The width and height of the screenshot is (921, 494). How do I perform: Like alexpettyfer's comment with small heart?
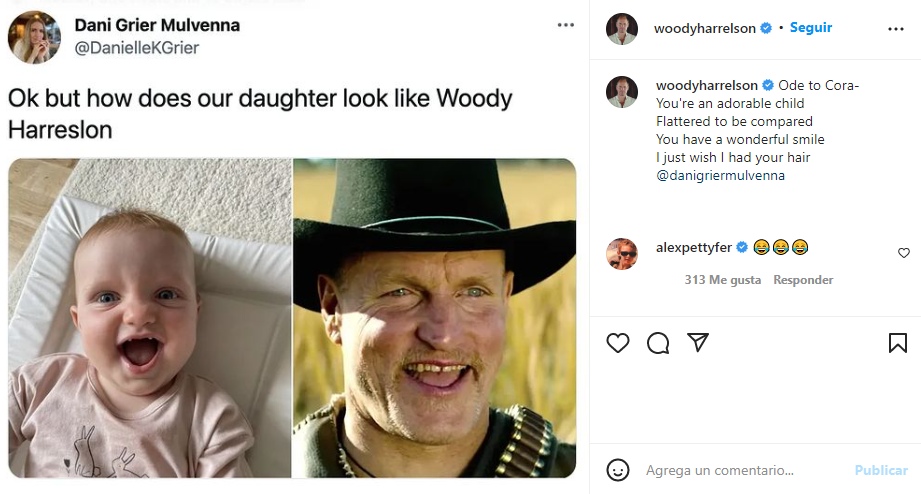[x=904, y=253]
